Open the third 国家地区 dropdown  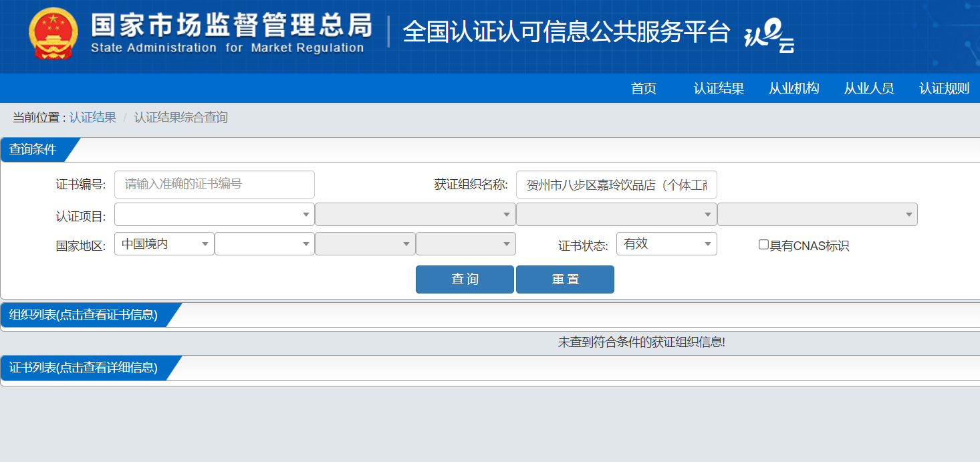[x=365, y=244]
